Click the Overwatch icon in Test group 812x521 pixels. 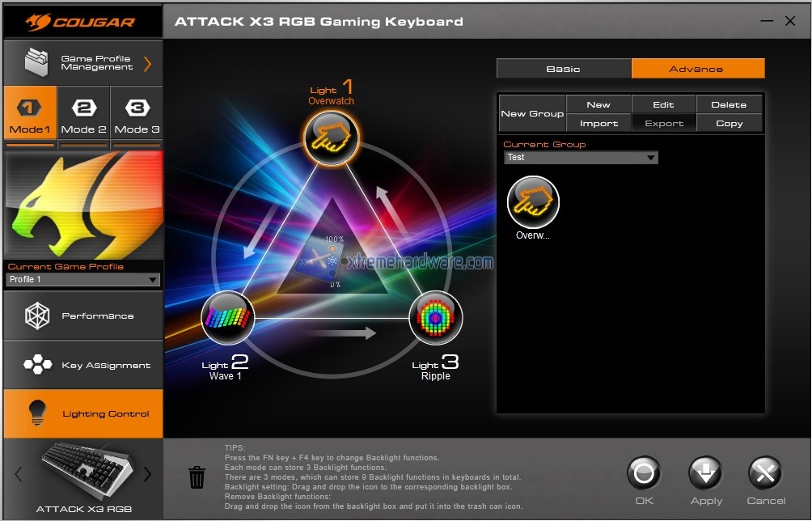click(533, 202)
